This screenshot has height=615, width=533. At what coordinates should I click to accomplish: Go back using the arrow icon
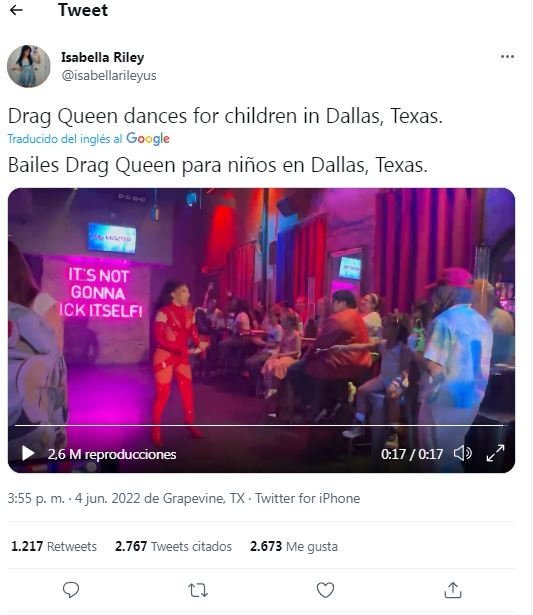click(16, 10)
